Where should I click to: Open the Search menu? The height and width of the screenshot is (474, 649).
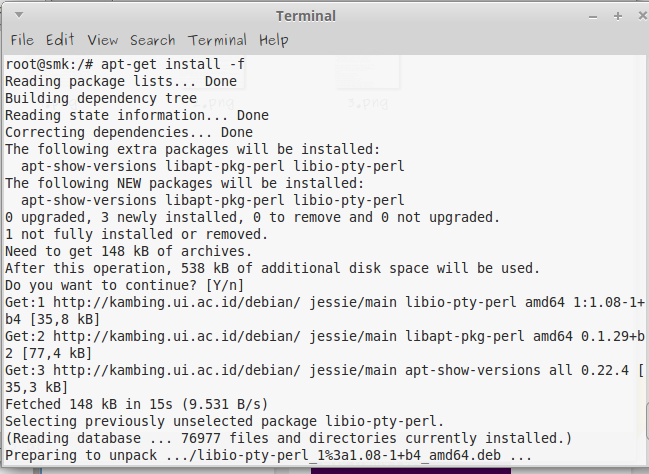pos(152,40)
